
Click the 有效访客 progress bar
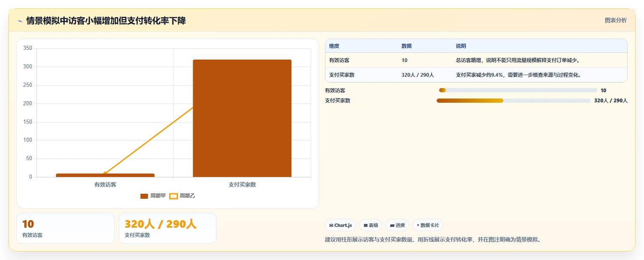pos(518,90)
